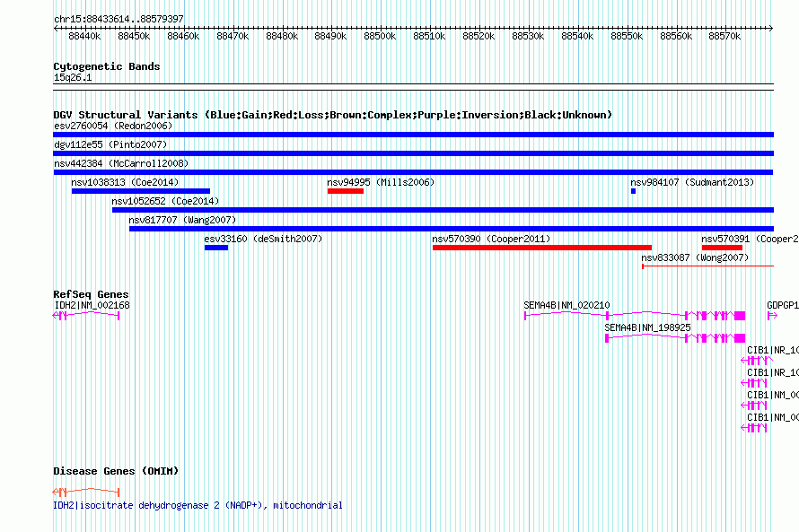Viewport: 799px width, 532px height.
Task: Open the GDPGP1 gene arrow glyph
Action: [772, 316]
